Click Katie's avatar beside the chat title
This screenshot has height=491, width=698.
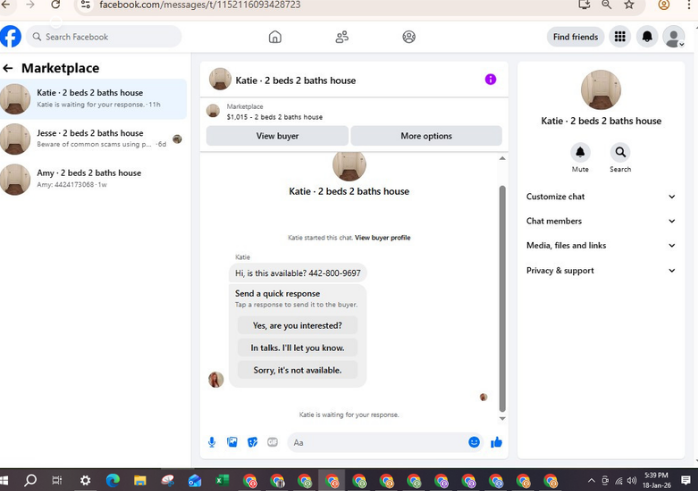click(220, 79)
